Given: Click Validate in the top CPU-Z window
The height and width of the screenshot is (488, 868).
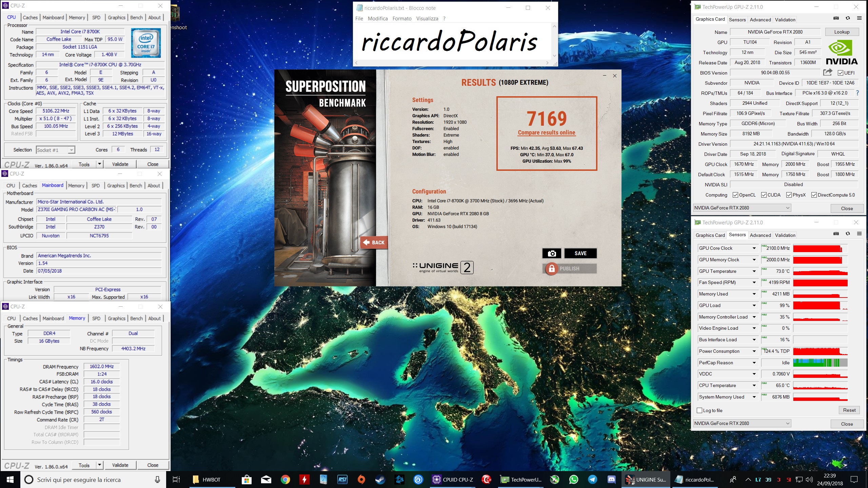Looking at the screenshot, I should tap(120, 164).
